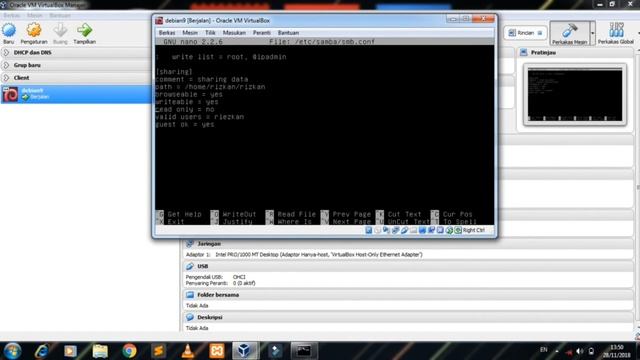Click video capture status icon
Screen dimensions: 640x360
[x=431, y=230]
